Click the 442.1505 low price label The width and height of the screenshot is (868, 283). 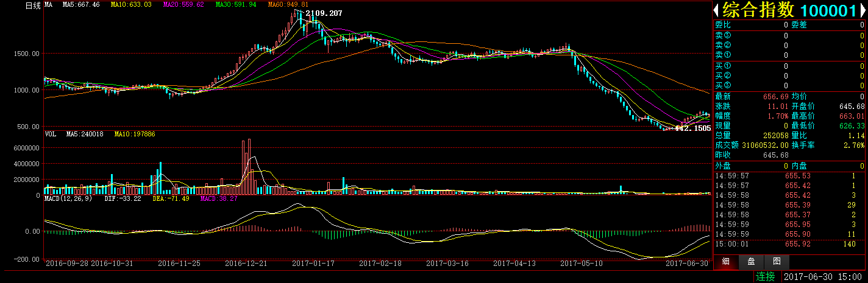[x=693, y=128]
